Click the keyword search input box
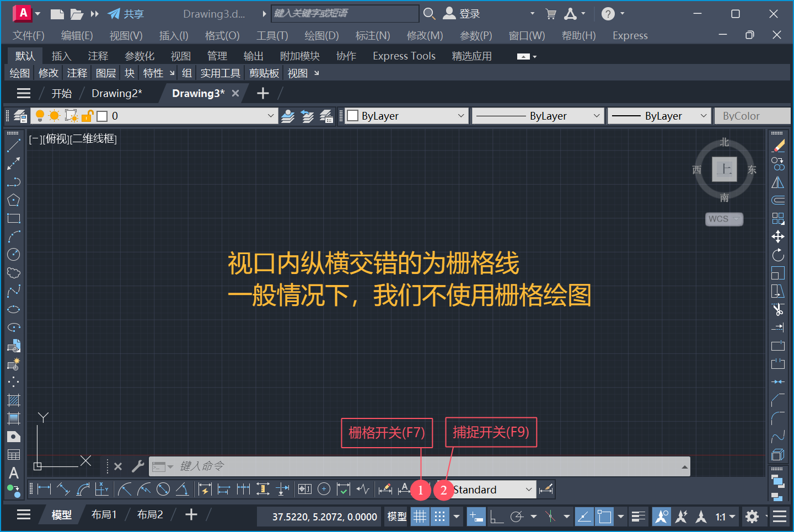This screenshot has height=532, width=794. tap(345, 13)
